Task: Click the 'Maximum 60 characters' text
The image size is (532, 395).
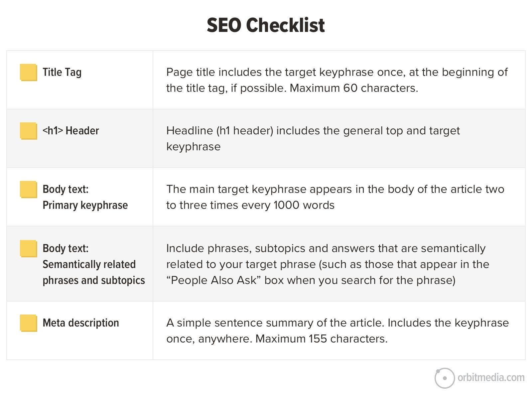Action: coord(354,88)
